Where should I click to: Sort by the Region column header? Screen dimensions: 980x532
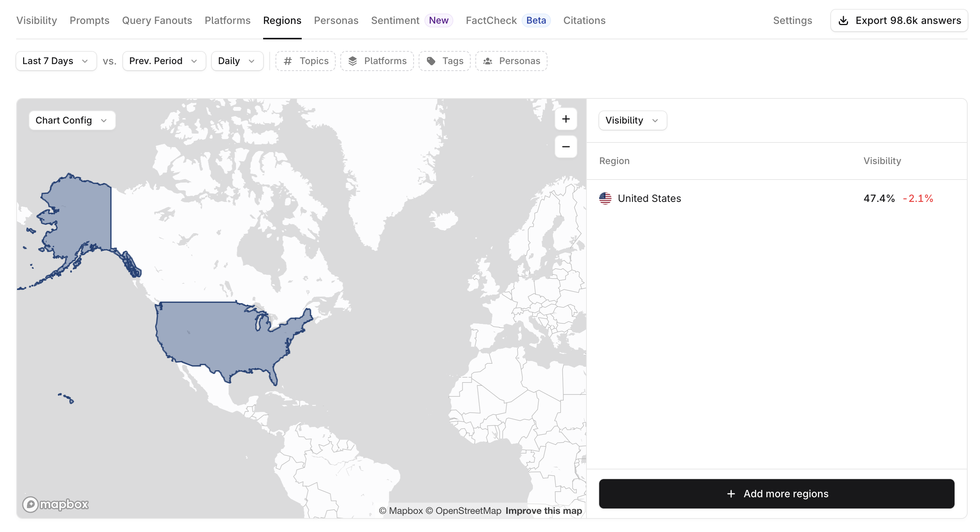pyautogui.click(x=614, y=161)
